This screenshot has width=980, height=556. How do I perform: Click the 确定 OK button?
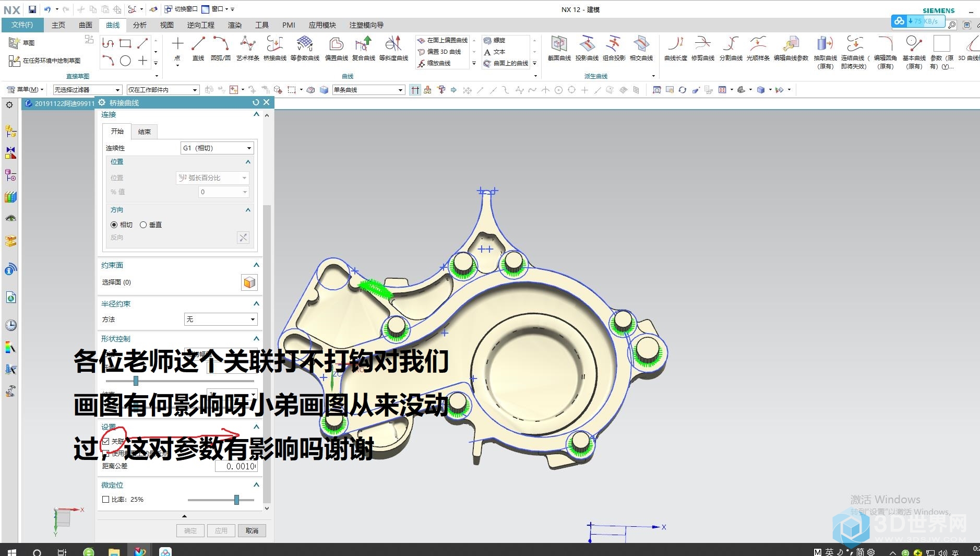pos(190,531)
